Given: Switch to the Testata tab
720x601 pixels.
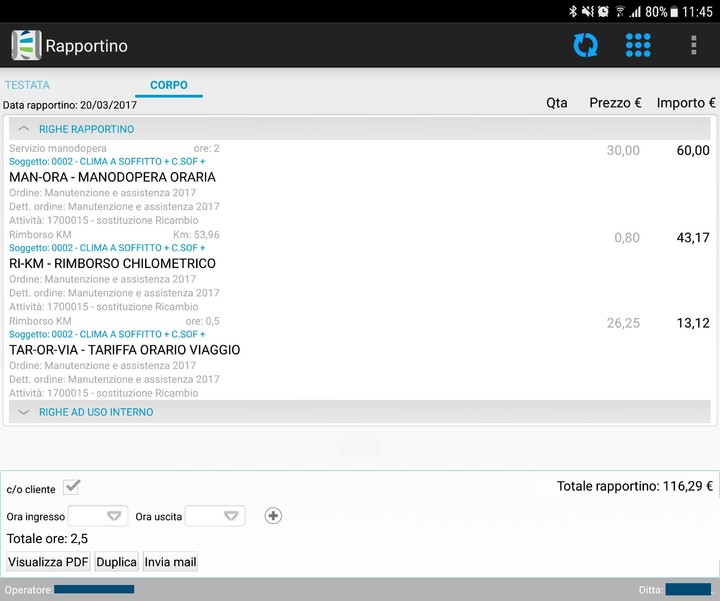Looking at the screenshot, I should [x=27, y=85].
